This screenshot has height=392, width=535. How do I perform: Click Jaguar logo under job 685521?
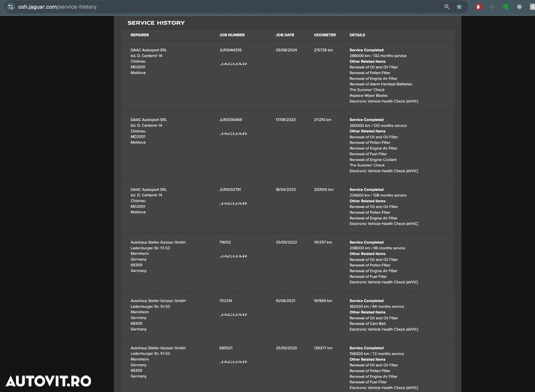tap(233, 362)
